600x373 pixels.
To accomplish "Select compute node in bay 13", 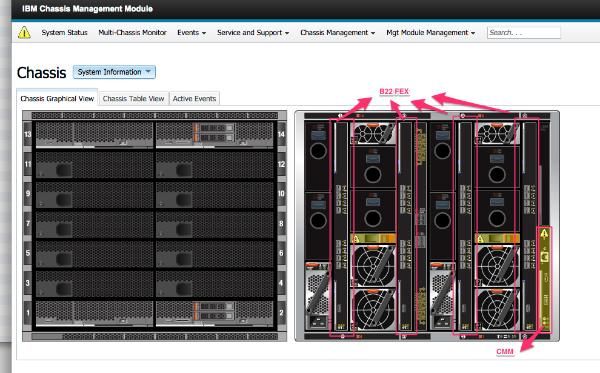I will 94,134.
